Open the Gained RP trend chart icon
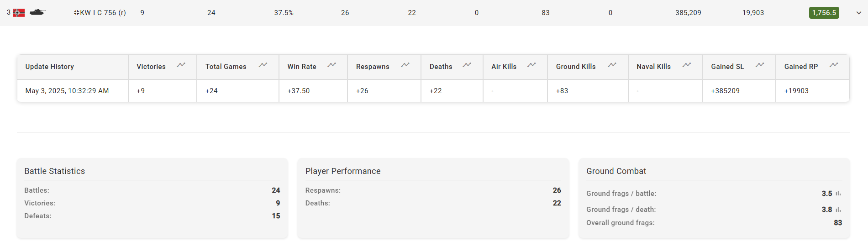 tap(834, 65)
